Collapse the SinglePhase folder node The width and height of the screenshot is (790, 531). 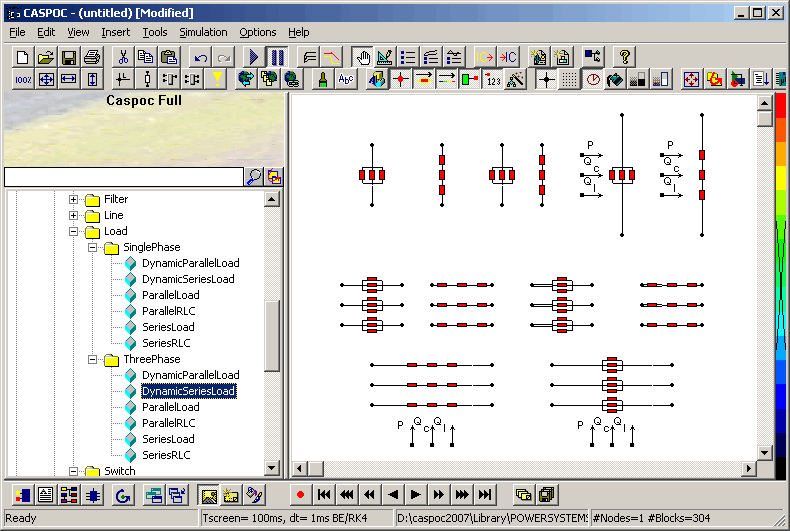click(92, 247)
